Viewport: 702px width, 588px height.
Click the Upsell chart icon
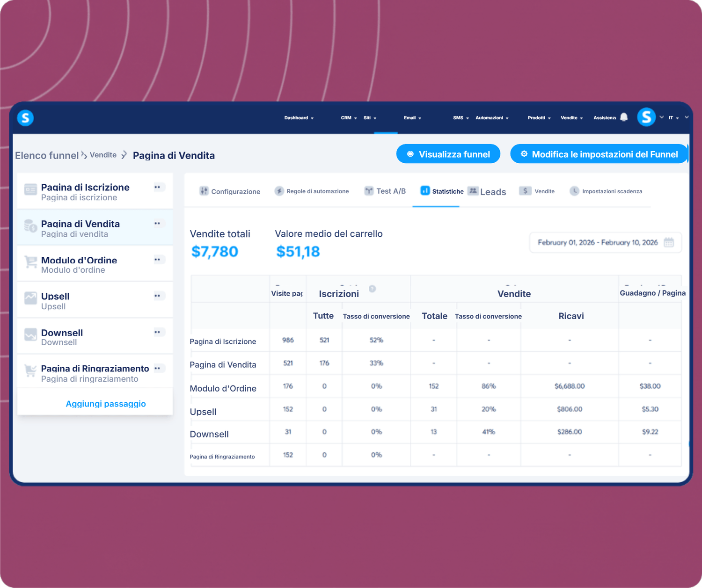[30, 298]
